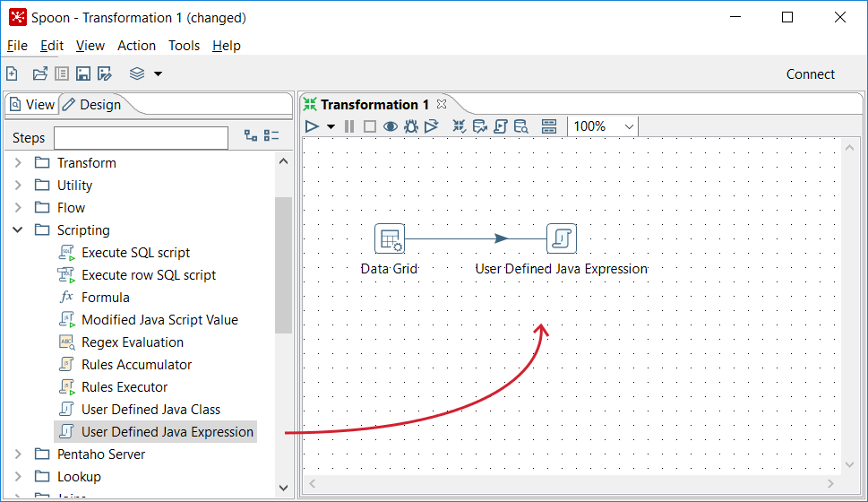Expand the Lookup folder
The height and width of the screenshot is (502, 868).
[18, 477]
